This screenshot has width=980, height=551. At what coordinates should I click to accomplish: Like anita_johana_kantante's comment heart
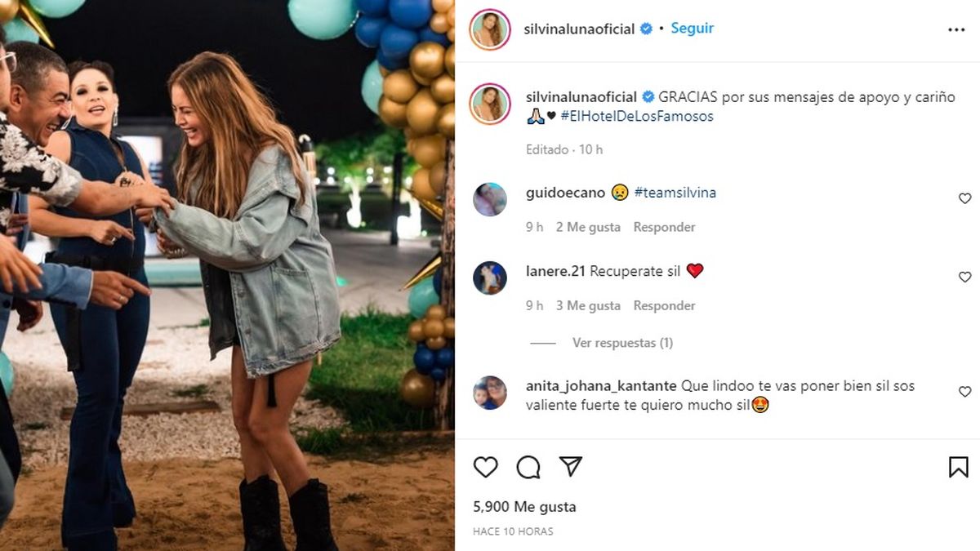point(964,392)
